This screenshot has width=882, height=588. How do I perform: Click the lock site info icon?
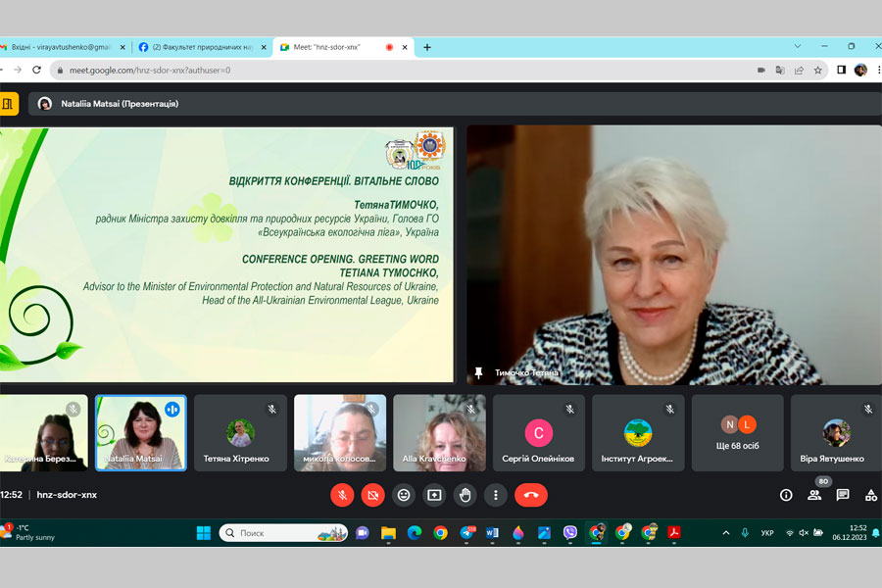(x=60, y=71)
